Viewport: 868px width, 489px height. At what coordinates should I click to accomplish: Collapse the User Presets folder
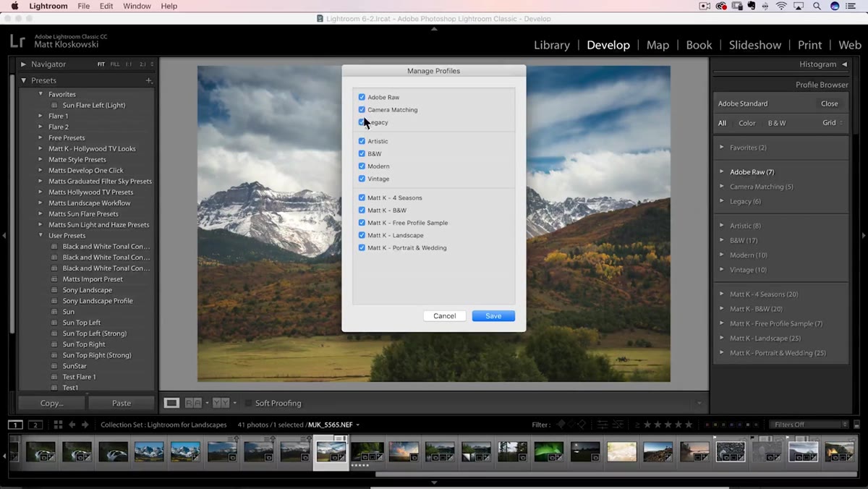click(41, 236)
